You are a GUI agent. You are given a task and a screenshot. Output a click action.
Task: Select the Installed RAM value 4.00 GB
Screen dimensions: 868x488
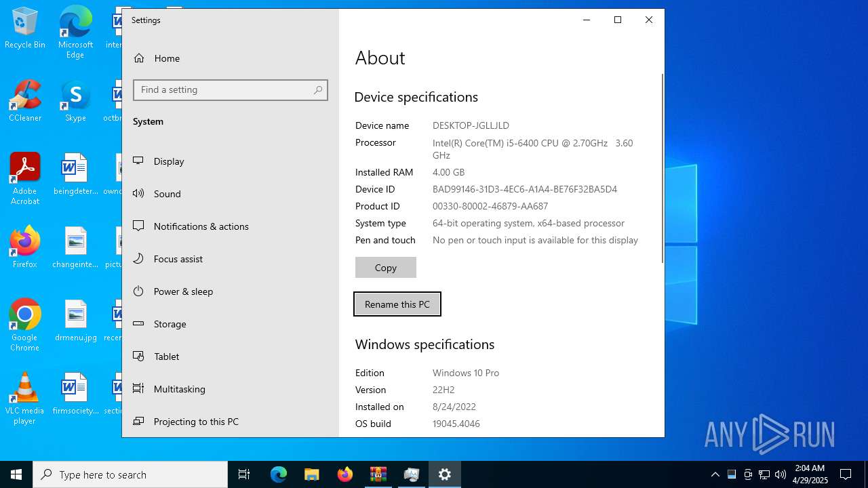[x=448, y=172]
